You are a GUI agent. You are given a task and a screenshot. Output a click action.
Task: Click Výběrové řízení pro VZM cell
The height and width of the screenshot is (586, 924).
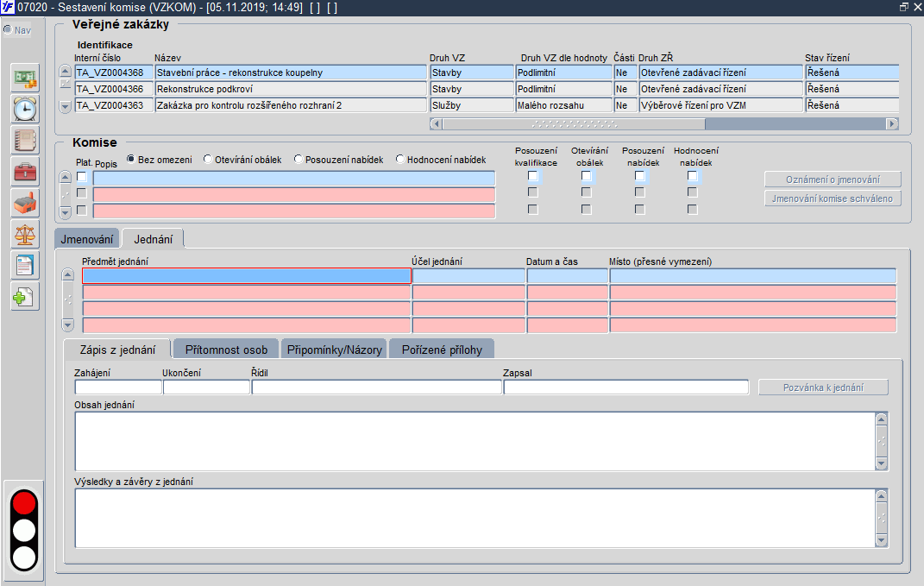click(x=720, y=105)
